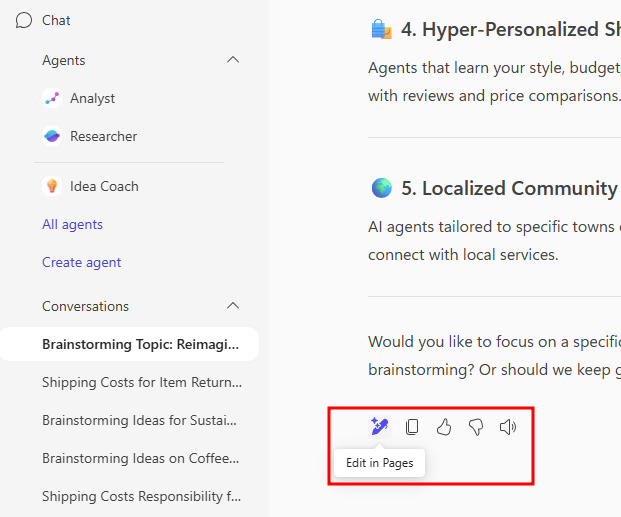This screenshot has height=517, width=621.
Task: Launch the Idea Coach agent
Action: pos(104,186)
